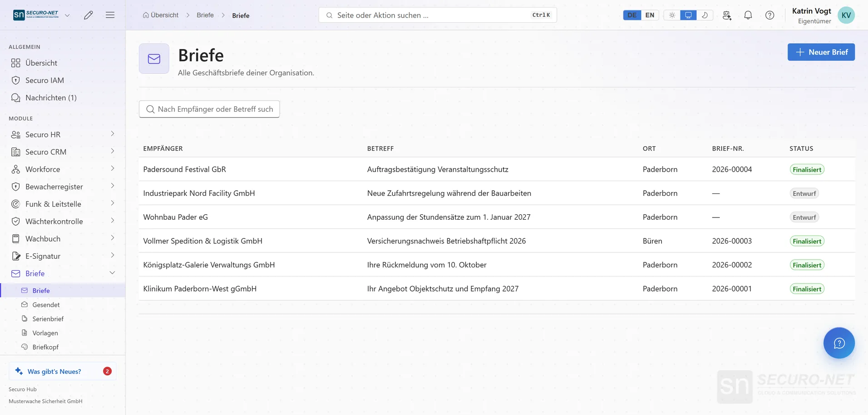
Task: Click the pencil edit icon in top bar
Action: (x=89, y=15)
